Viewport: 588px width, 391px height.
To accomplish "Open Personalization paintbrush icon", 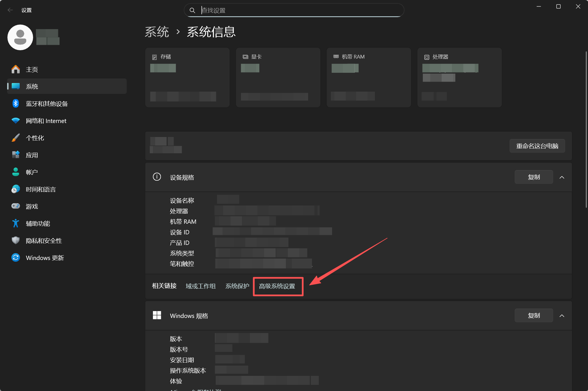I will (16, 138).
